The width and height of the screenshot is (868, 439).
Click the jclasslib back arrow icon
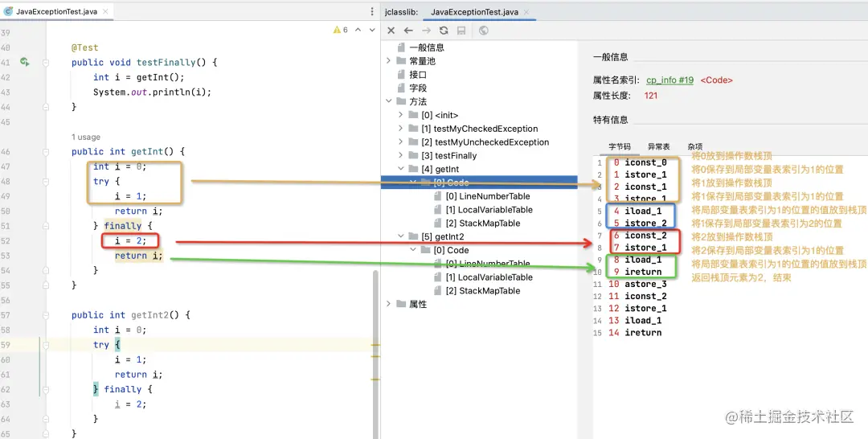(408, 31)
